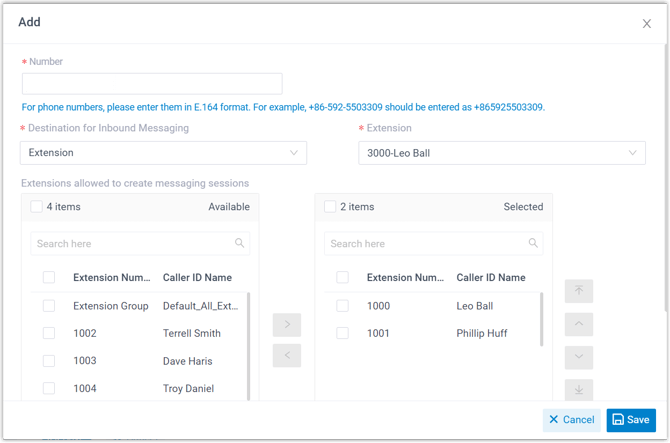Click search icon in Selected list
The width and height of the screenshot is (670, 443).
coord(534,243)
